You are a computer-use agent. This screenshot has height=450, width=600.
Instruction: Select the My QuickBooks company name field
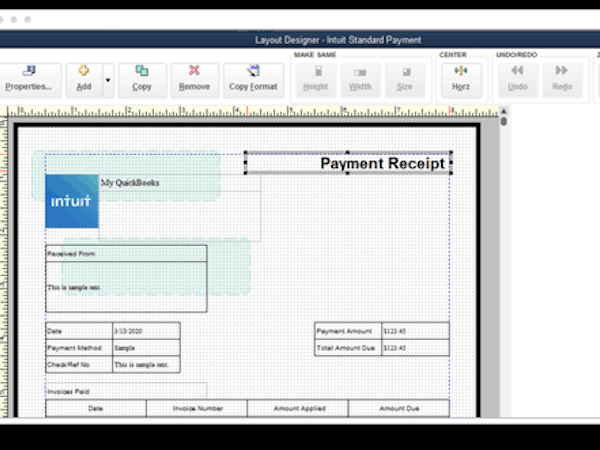tap(180, 183)
